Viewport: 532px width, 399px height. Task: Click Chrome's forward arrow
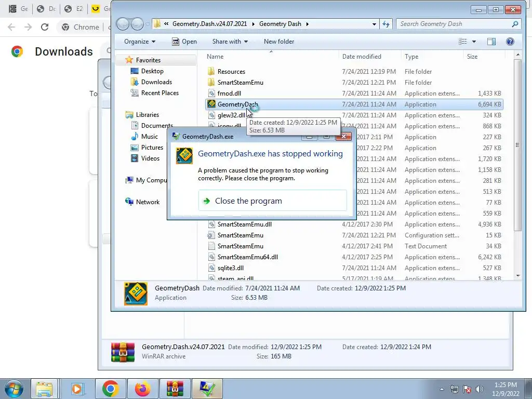click(x=28, y=27)
